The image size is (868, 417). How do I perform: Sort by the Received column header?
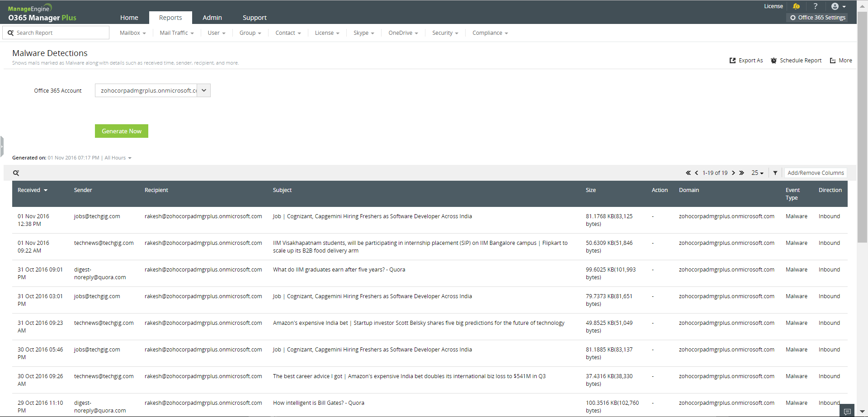click(33, 190)
